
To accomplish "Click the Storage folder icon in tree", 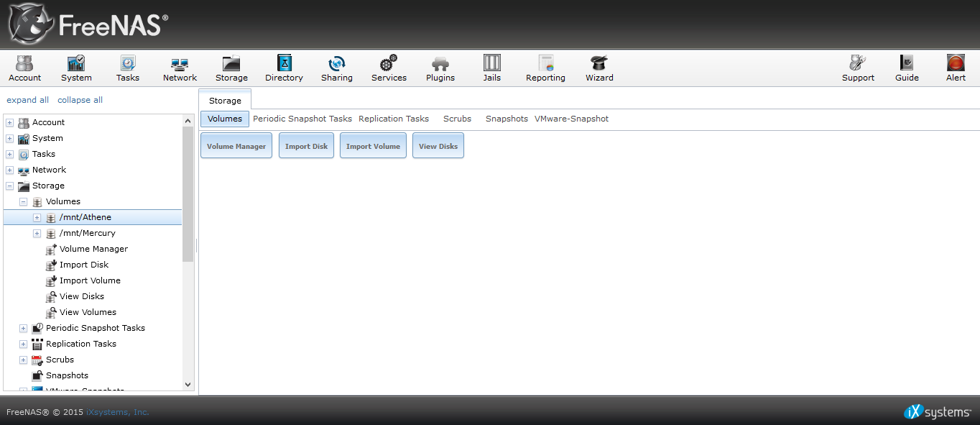I will point(24,186).
